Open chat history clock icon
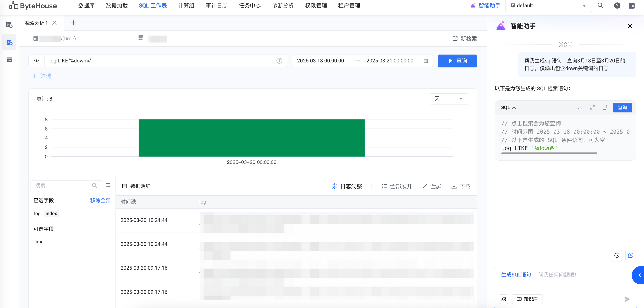 point(617,255)
